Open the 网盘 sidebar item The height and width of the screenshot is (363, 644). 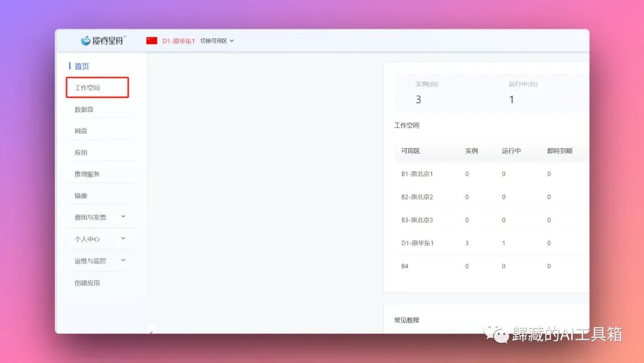click(x=81, y=131)
